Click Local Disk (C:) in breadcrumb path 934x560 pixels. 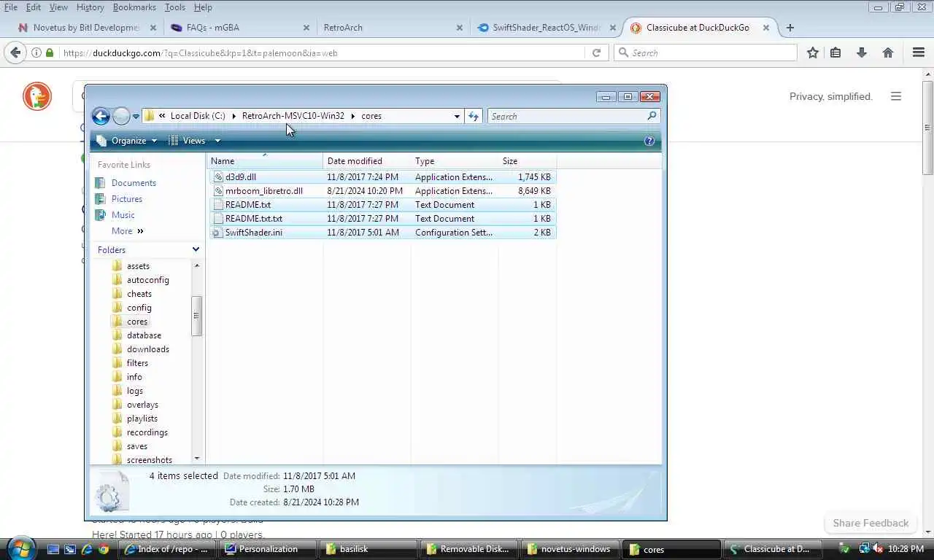point(198,116)
